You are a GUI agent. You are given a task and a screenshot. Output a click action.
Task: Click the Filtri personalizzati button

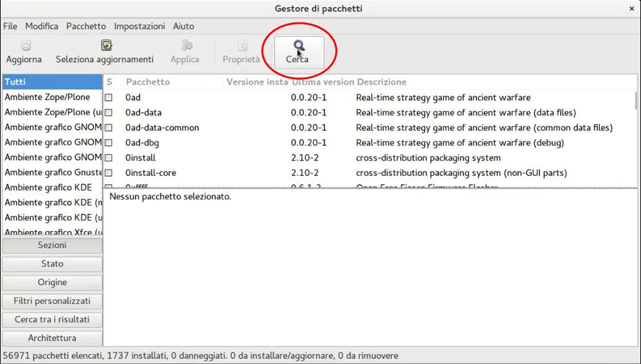(x=52, y=301)
